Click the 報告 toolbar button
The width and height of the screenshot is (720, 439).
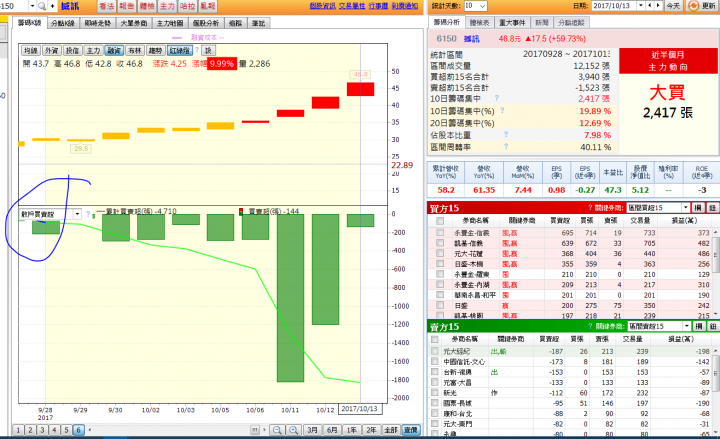[127, 6]
